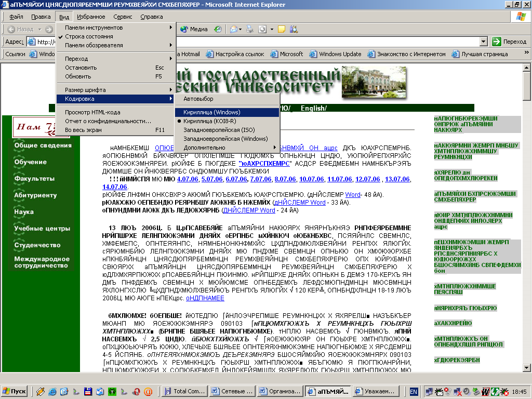Viewport: 532px width, 399px height.
Task: Click the vertical scrollbar up arrow
Action: pyautogui.click(x=527, y=67)
